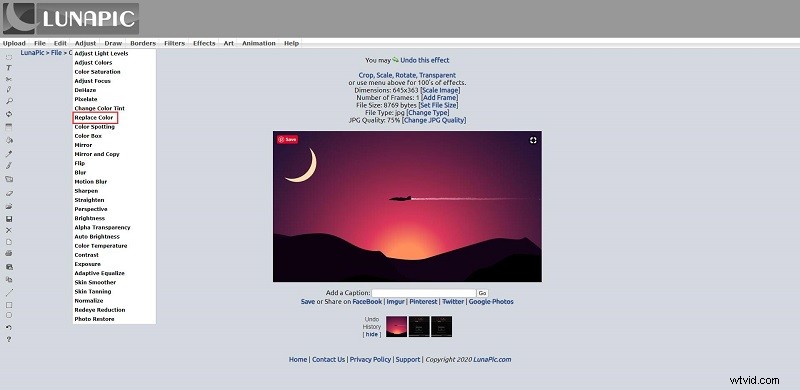Select Motion Blur menu entry
The height and width of the screenshot is (390, 800).
(x=91, y=182)
